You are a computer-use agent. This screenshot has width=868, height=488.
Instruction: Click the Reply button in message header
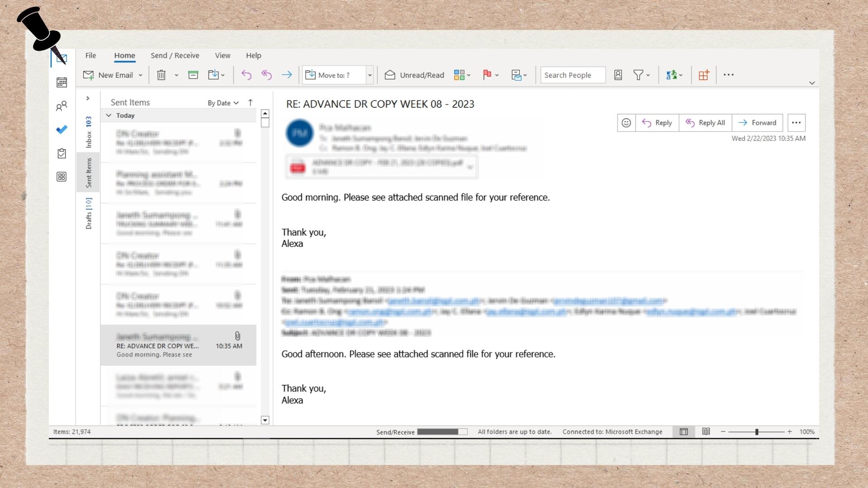tap(657, 123)
